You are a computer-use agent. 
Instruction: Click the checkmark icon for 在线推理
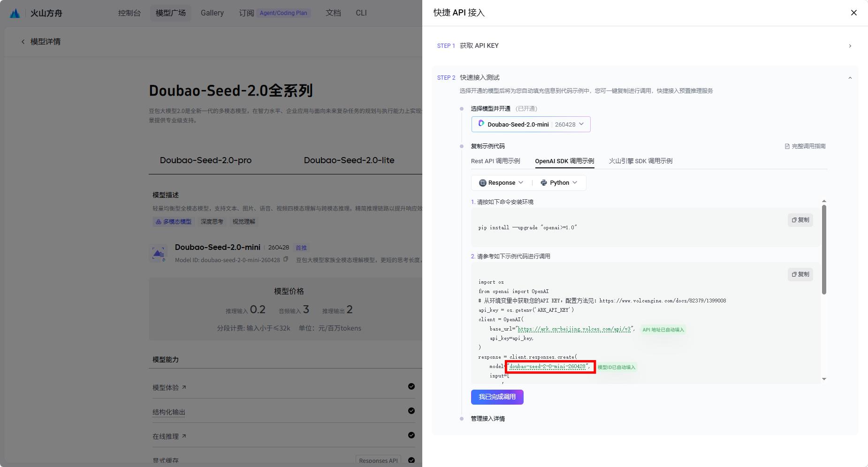click(411, 435)
